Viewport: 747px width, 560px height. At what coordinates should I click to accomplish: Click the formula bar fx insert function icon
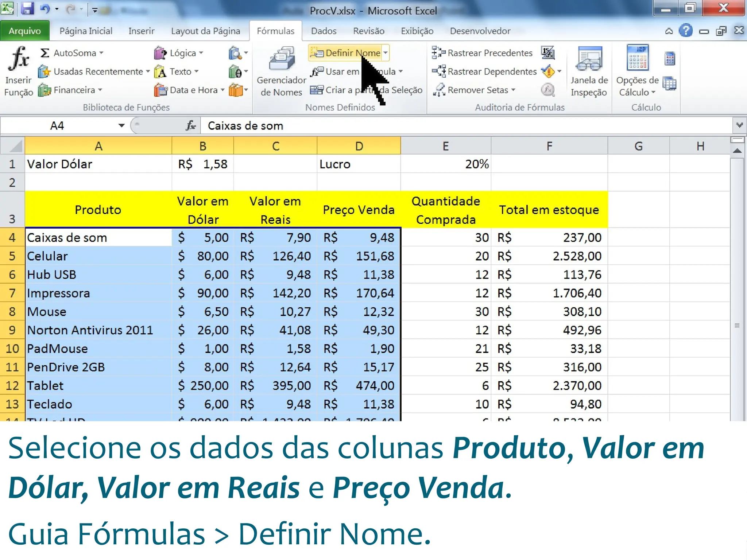click(191, 126)
